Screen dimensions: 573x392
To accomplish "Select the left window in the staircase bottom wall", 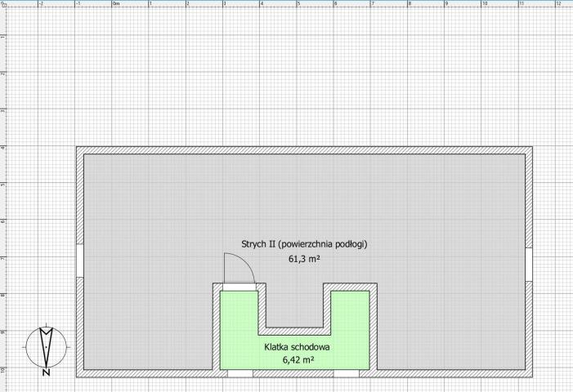I will pos(240,373).
